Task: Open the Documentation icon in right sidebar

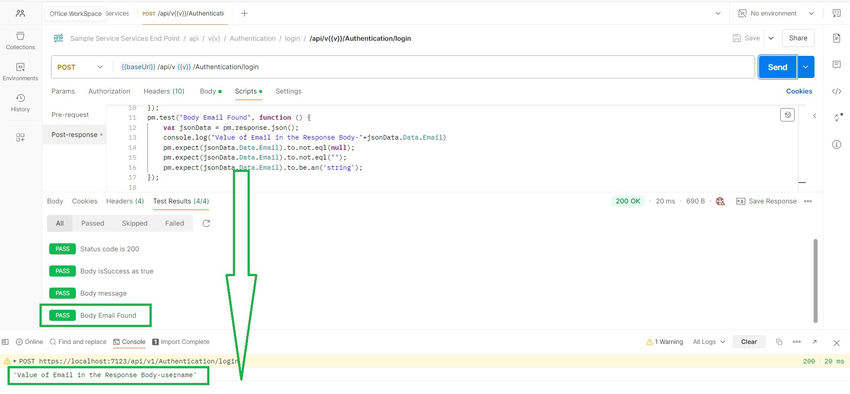Action: (x=836, y=38)
